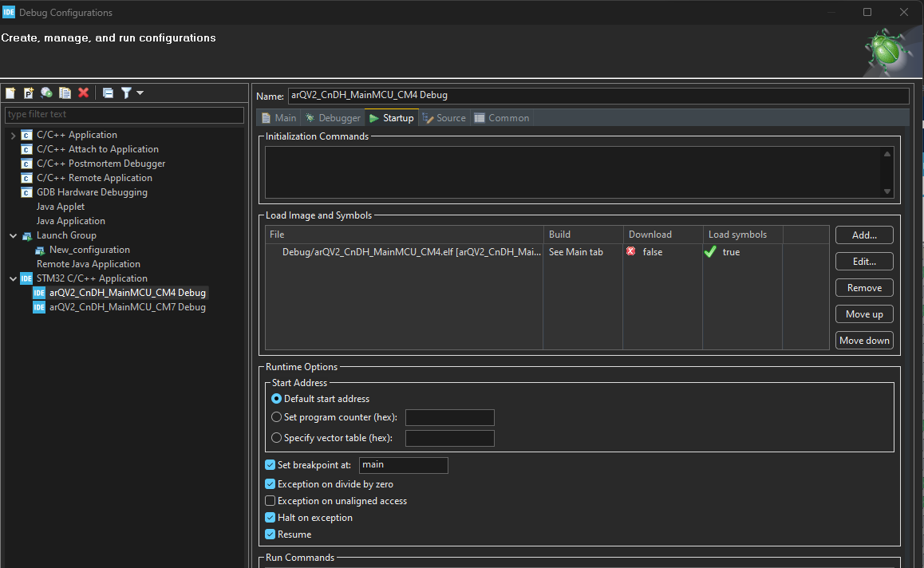Image resolution: width=924 pixels, height=568 pixels.
Task: Expand the C/C++ Application tree node
Action: [13, 136]
